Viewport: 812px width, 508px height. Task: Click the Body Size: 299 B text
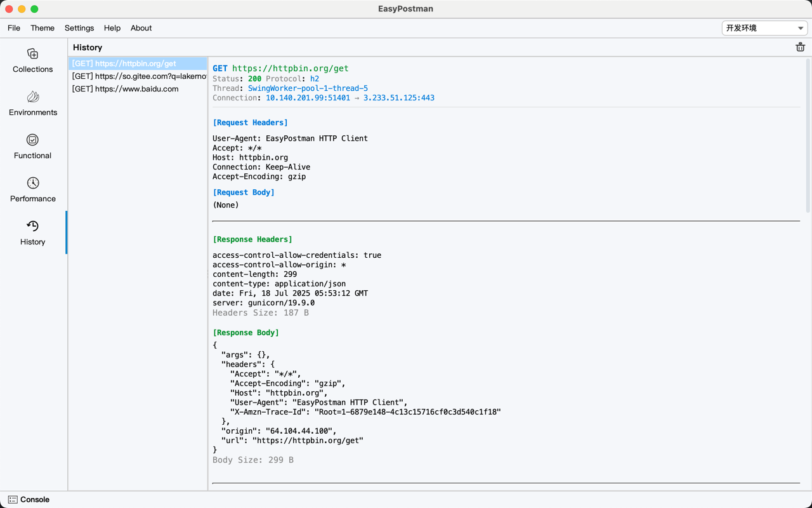[x=253, y=460]
